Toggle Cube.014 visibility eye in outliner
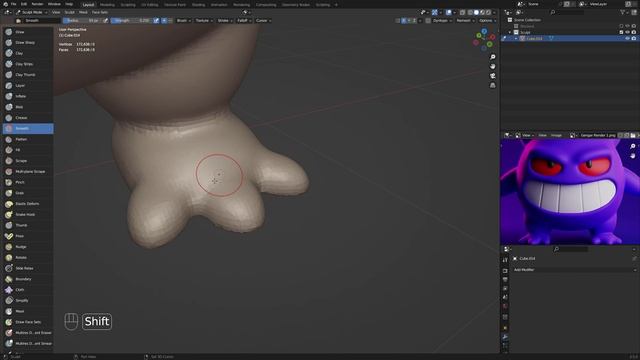 click(627, 38)
